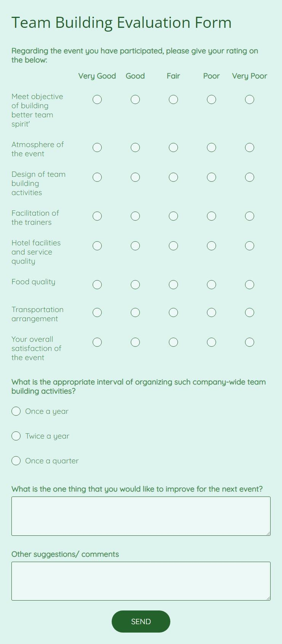Select 'Once a year' for team building interval

[16, 411]
